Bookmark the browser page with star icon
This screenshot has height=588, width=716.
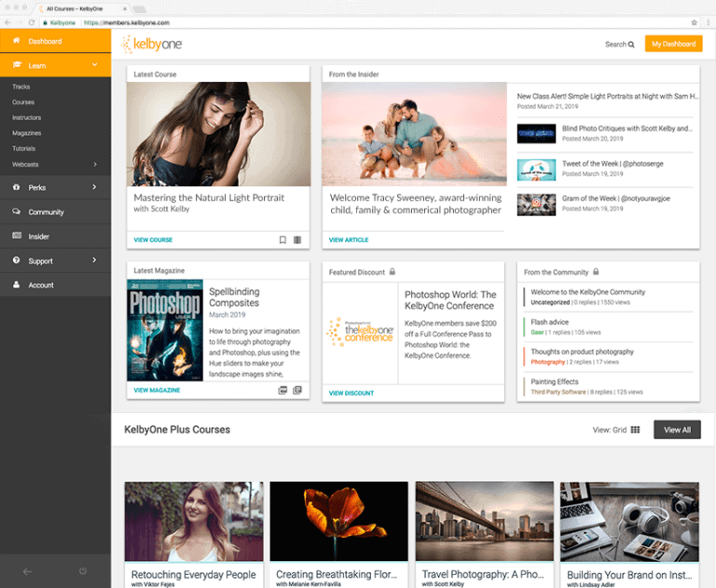694,21
